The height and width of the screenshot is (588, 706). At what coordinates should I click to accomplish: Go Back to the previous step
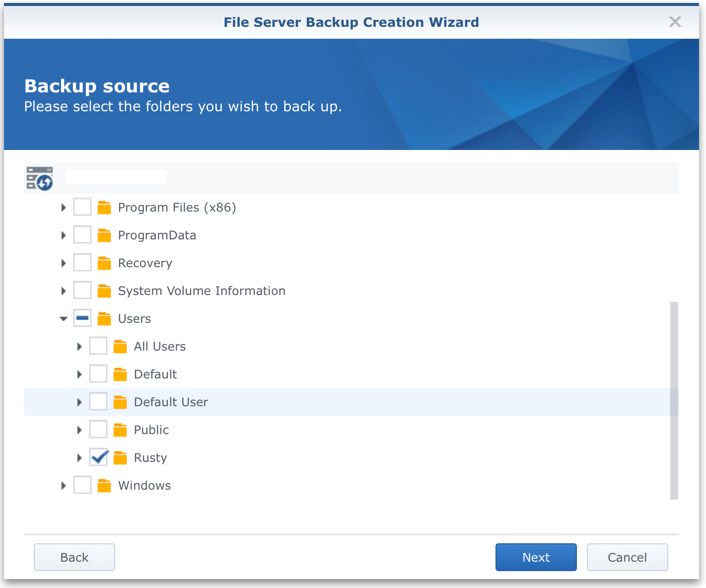[74, 557]
